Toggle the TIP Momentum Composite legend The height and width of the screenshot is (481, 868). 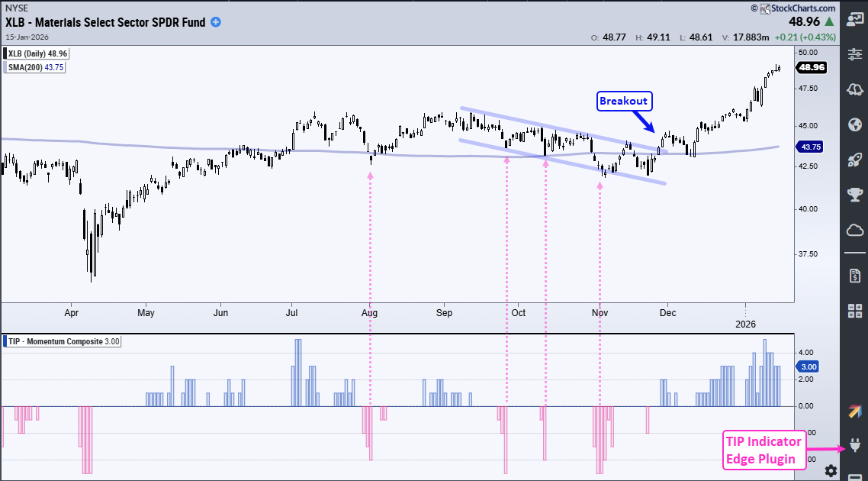tap(61, 341)
